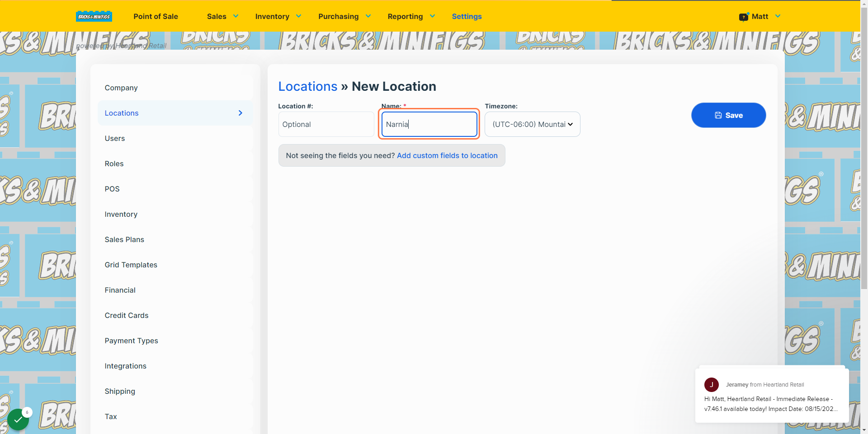Follow the Add custom fields to location link
Viewport: 868px width, 434px height.
click(447, 155)
